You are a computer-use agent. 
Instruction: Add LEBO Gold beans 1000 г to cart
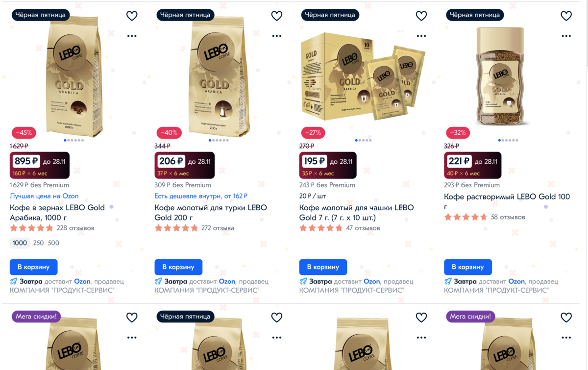(34, 267)
